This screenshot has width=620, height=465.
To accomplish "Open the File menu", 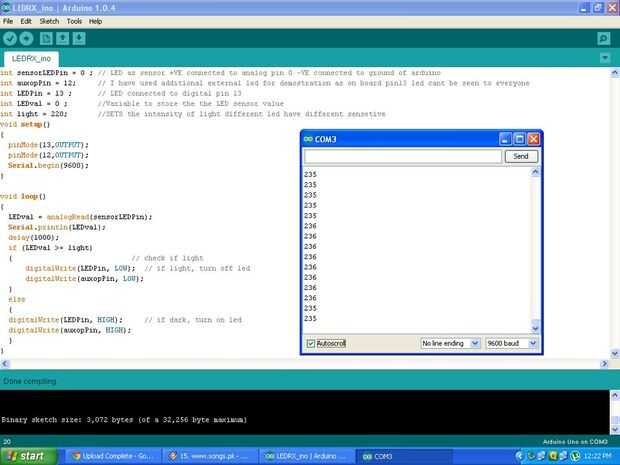I will pos(8,21).
